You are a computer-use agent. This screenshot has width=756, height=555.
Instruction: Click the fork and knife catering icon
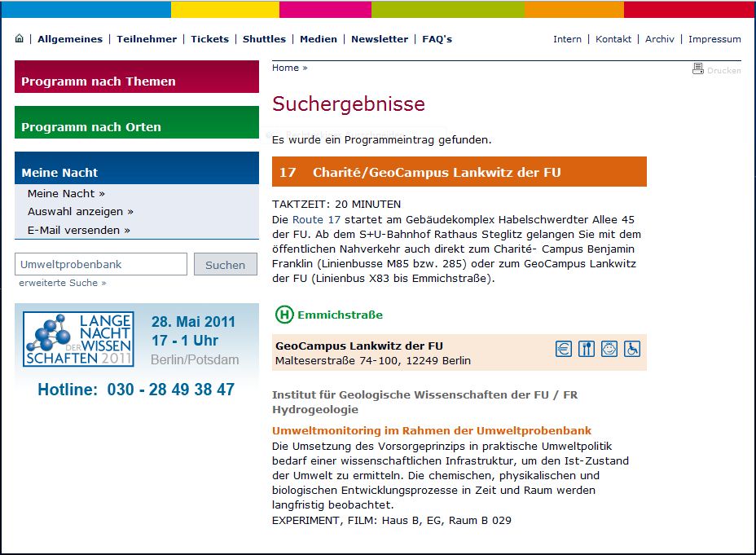586,349
